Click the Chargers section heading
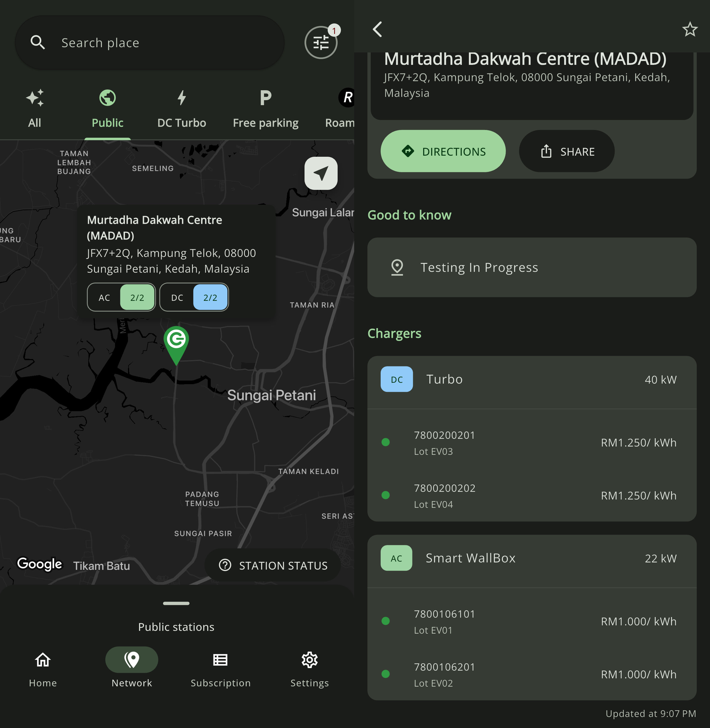Screen dimensions: 710x728 click(x=394, y=333)
